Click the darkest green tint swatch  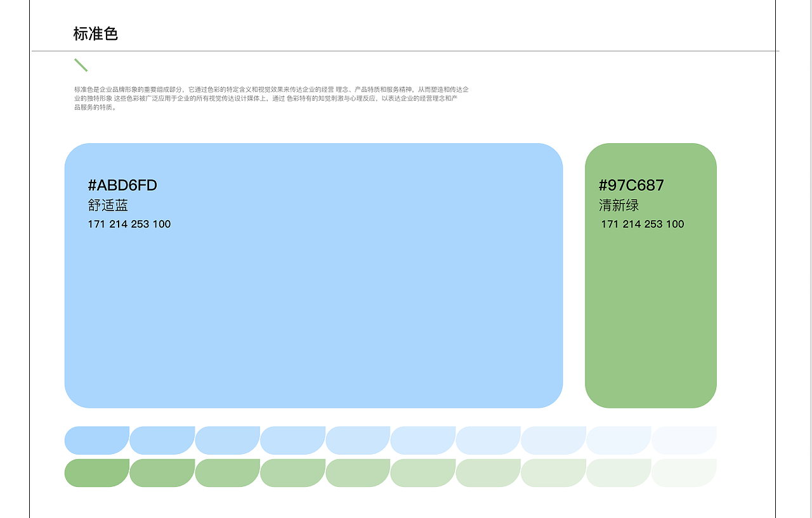click(97, 473)
